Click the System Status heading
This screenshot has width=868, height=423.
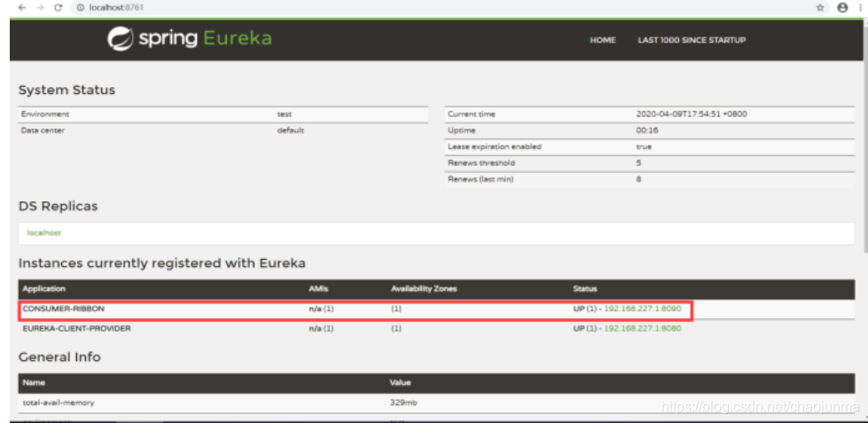[x=67, y=90]
